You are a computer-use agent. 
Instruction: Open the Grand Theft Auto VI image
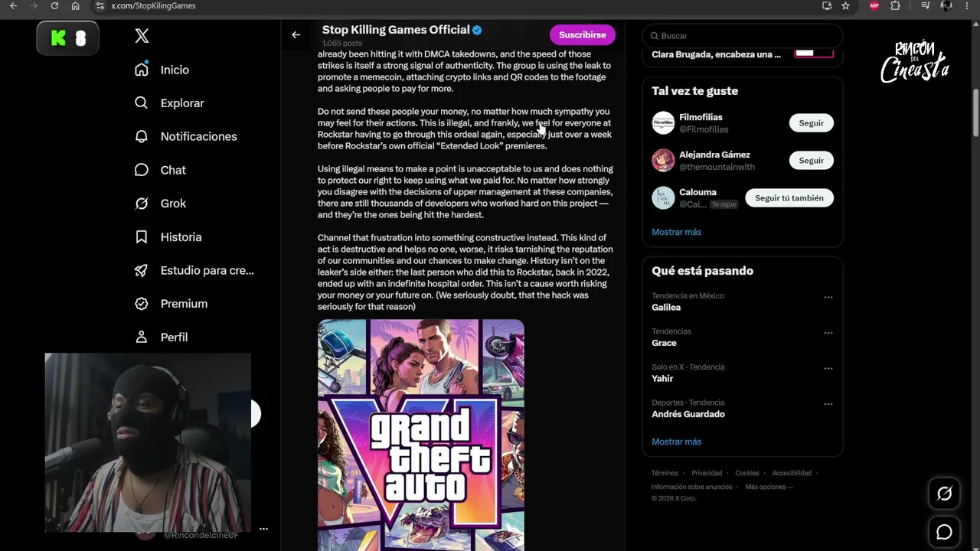click(x=421, y=435)
